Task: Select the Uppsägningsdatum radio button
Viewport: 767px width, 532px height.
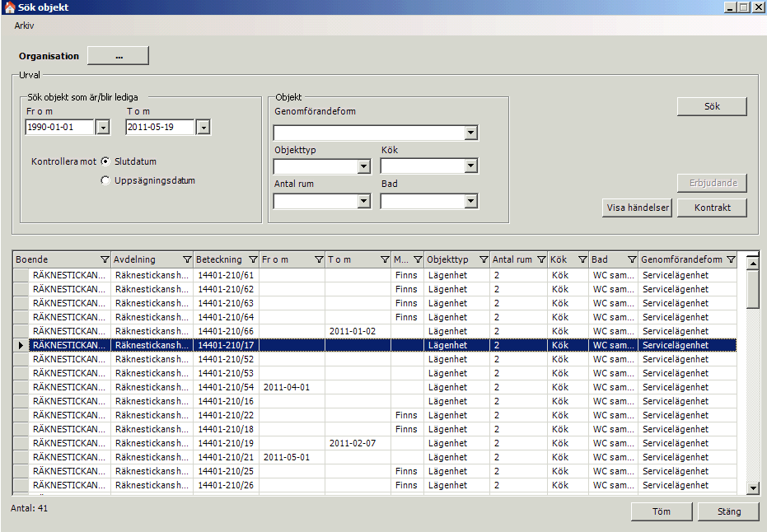Action: point(105,180)
